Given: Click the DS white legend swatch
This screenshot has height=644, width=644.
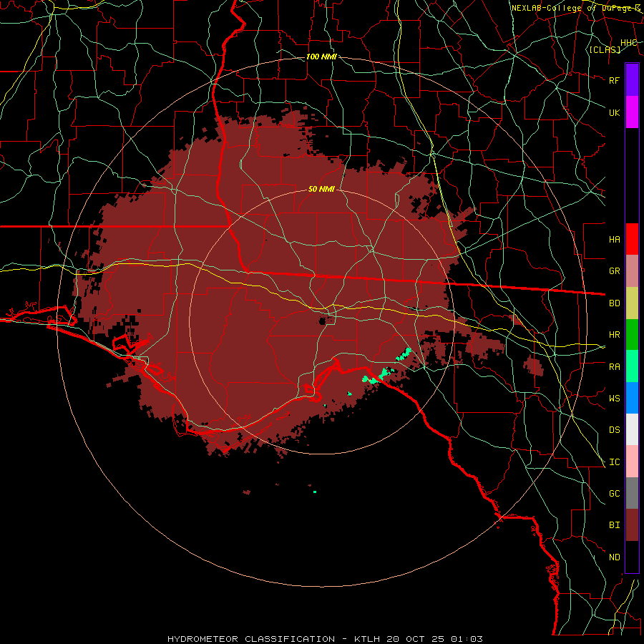Looking at the screenshot, I should (x=632, y=429).
